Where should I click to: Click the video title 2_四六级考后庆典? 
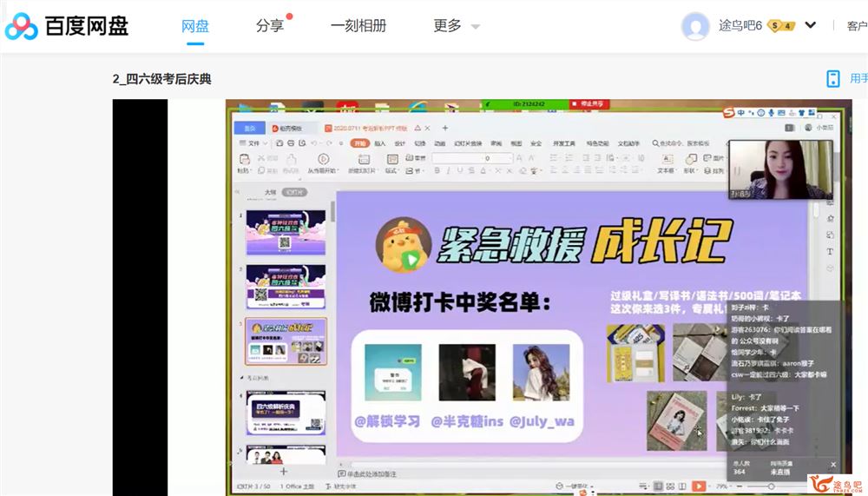[161, 79]
